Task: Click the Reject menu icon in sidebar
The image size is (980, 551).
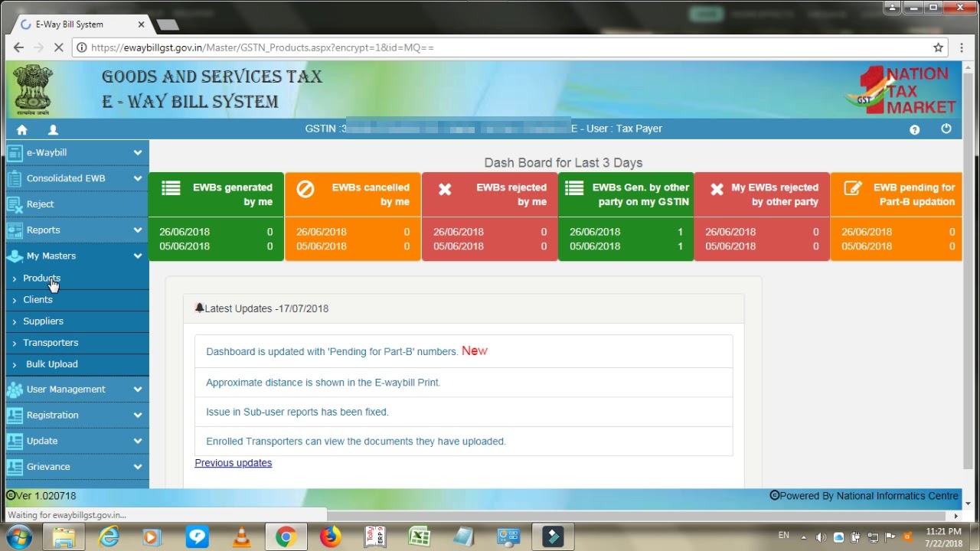Action: pyautogui.click(x=15, y=204)
